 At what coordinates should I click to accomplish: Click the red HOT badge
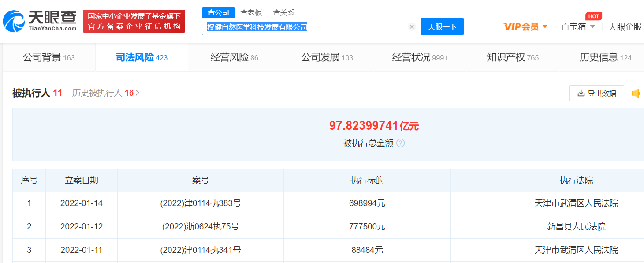click(x=593, y=16)
